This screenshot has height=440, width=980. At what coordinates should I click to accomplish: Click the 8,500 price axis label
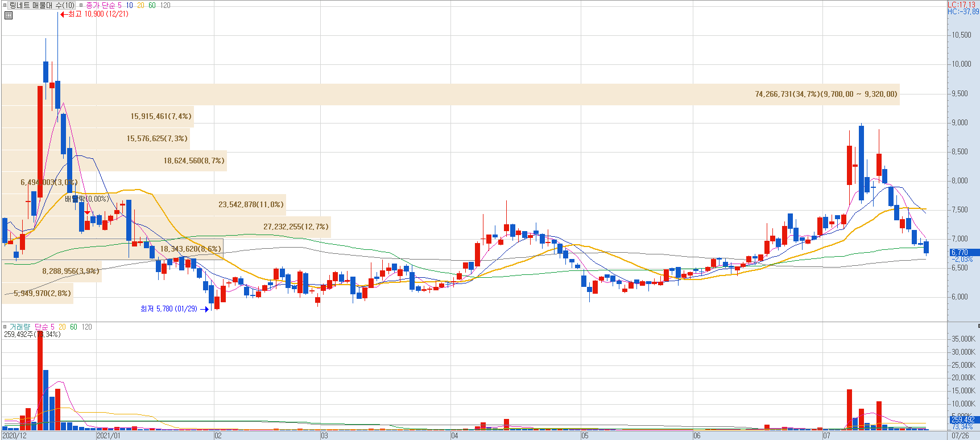[x=960, y=151]
